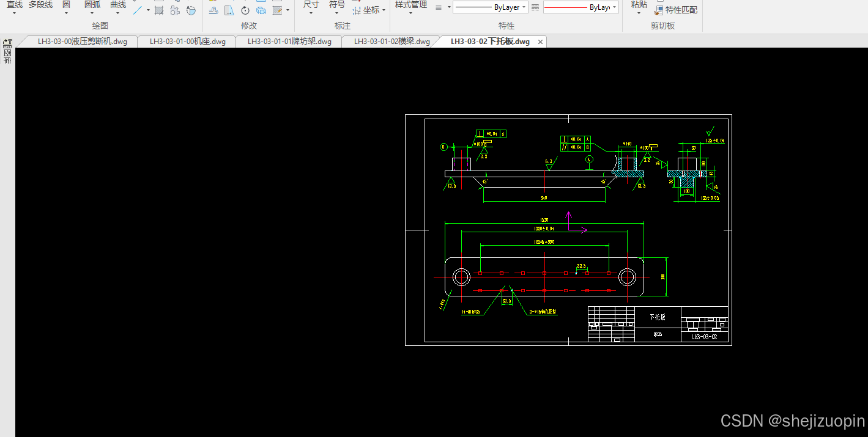
Task: Select the hatch edit pencil icon
Action: (277, 10)
